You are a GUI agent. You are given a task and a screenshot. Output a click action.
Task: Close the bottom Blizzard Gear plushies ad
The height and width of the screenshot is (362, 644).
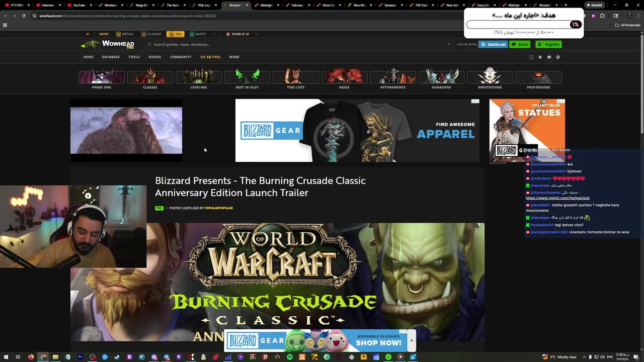coord(411,341)
